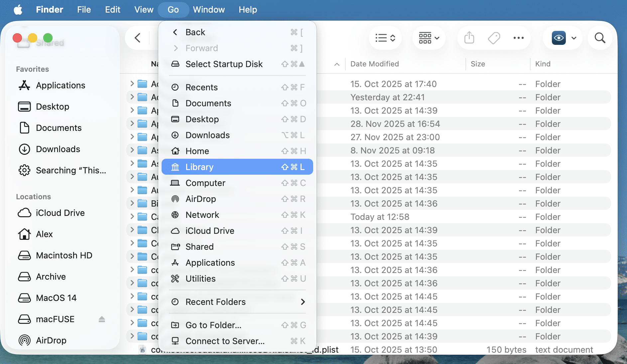Image resolution: width=627 pixels, height=364 pixels.
Task: Select Archive volume in sidebar
Action: [63, 277]
